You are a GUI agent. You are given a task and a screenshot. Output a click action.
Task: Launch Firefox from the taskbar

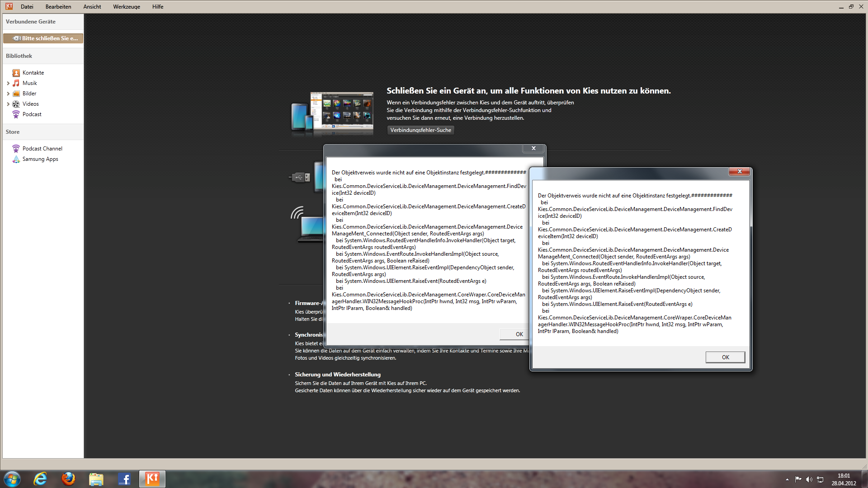coord(68,479)
